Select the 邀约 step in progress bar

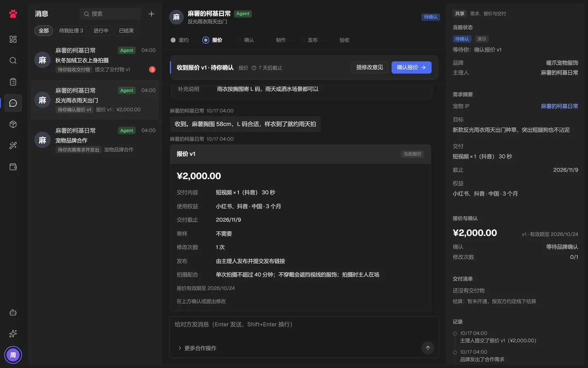point(180,40)
